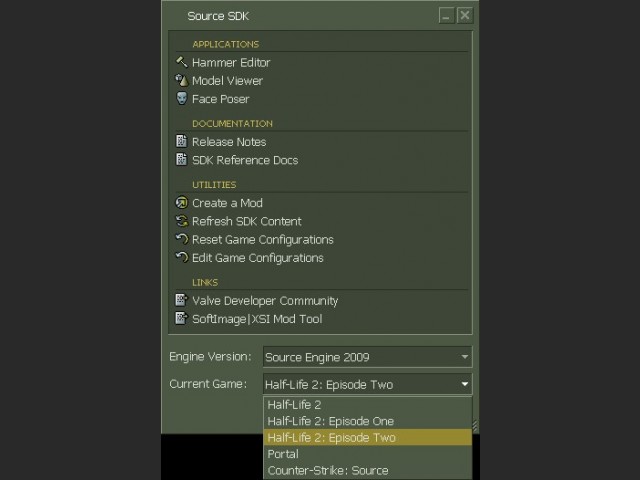Choose Portal in the game list

coord(367,454)
